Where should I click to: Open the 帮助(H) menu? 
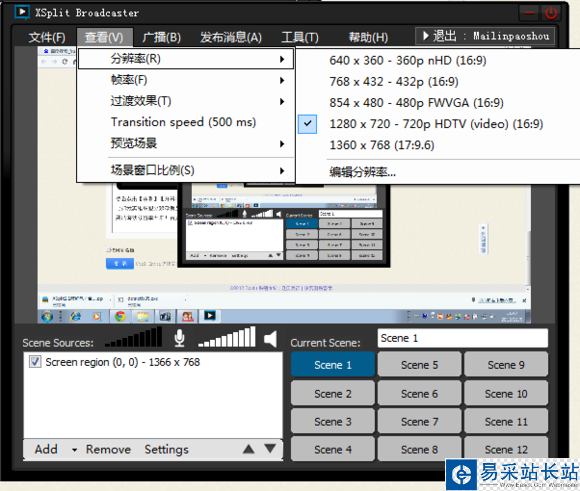coord(368,37)
